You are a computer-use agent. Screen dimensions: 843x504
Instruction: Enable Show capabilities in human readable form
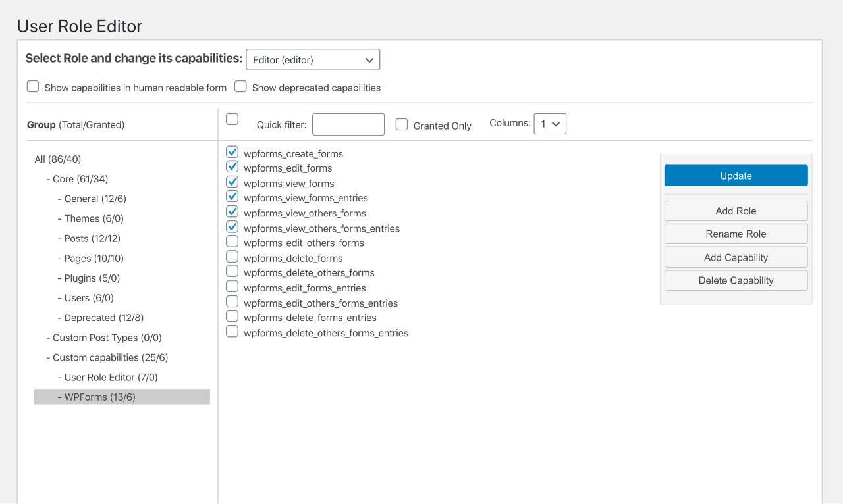click(x=33, y=87)
